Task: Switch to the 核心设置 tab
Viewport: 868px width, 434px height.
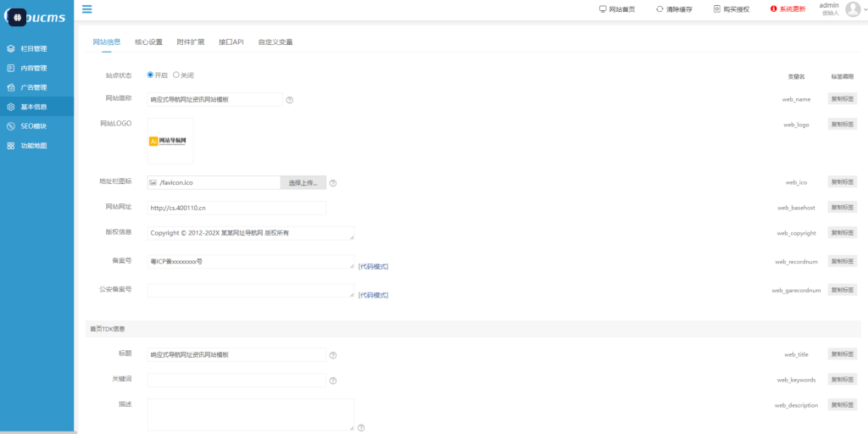Action: 148,42
